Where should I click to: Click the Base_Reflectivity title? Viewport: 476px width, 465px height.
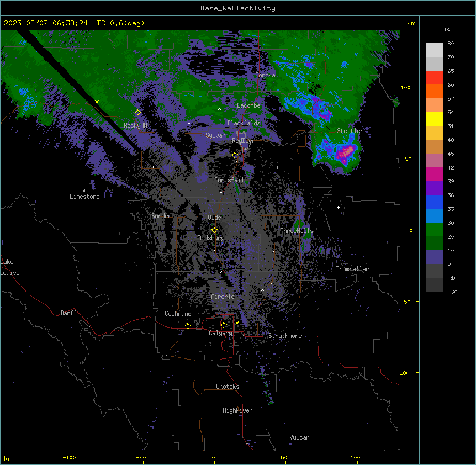click(x=238, y=8)
